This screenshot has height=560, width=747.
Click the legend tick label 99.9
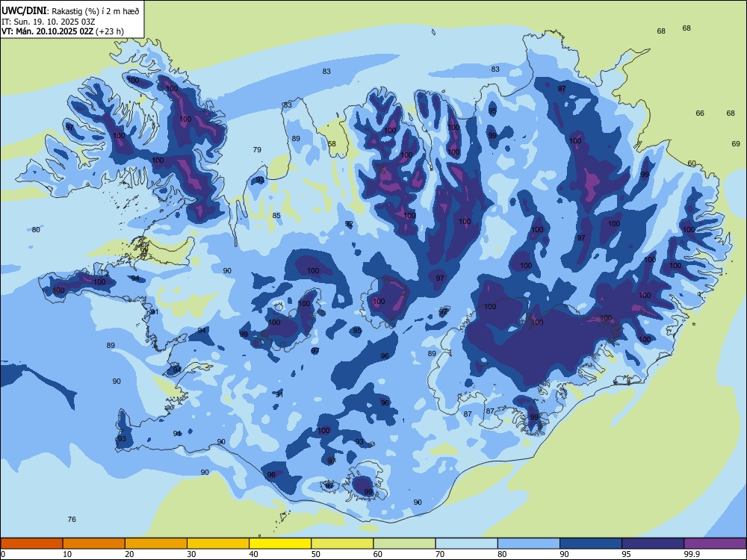692,554
